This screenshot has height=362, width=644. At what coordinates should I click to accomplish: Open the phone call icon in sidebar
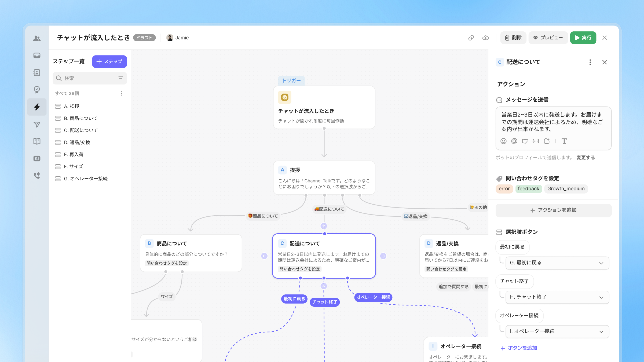[37, 176]
